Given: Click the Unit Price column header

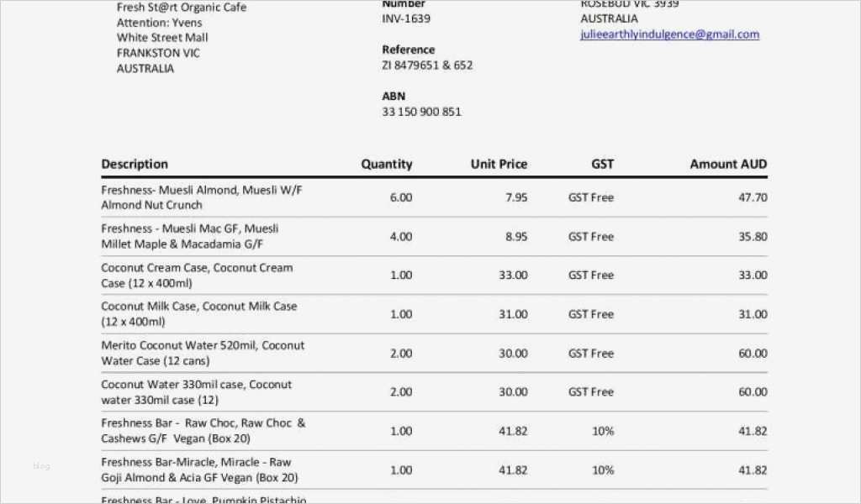Looking at the screenshot, I should click(499, 164).
